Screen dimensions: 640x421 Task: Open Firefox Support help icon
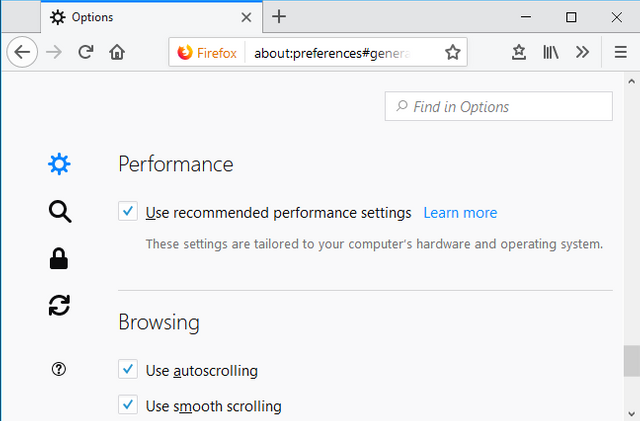point(59,369)
